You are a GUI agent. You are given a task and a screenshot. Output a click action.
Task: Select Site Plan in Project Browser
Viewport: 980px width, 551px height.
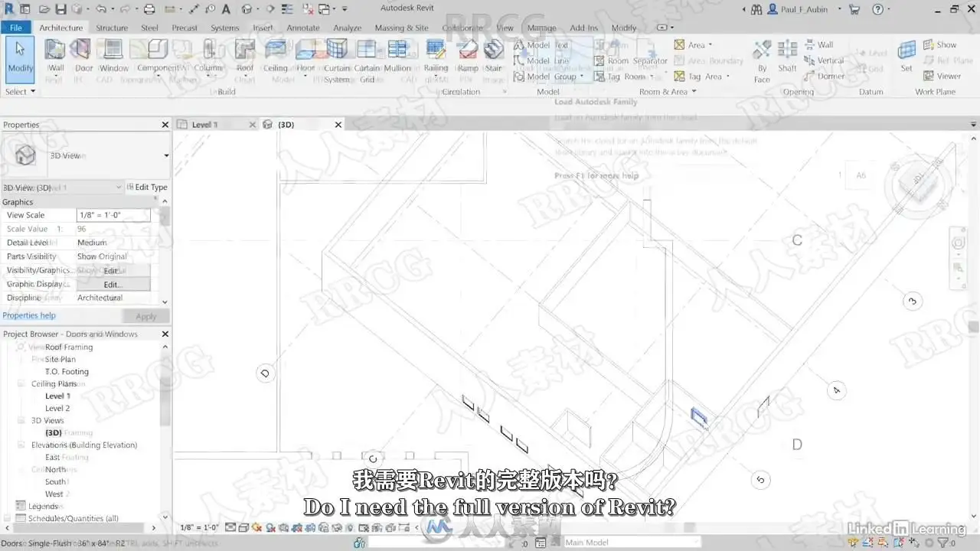pyautogui.click(x=60, y=359)
